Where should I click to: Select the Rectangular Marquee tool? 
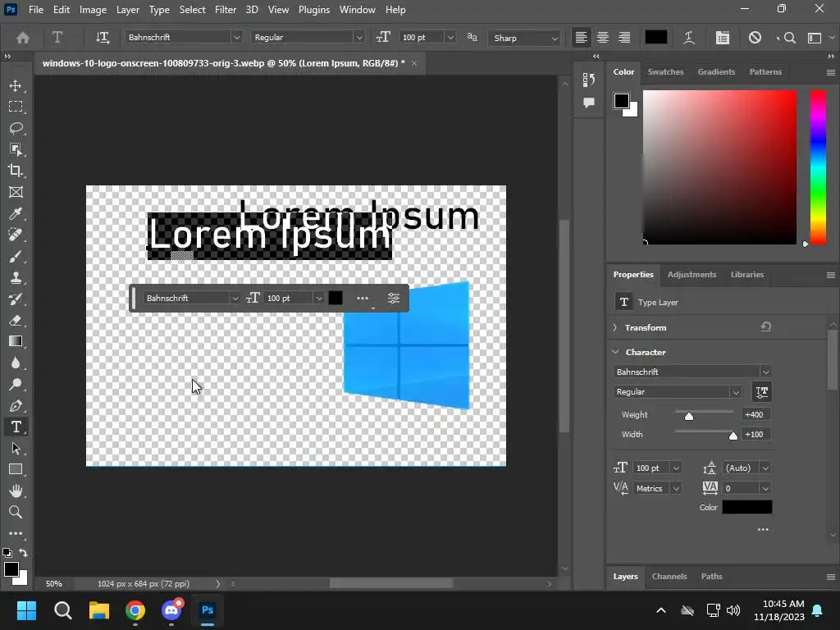(x=16, y=107)
